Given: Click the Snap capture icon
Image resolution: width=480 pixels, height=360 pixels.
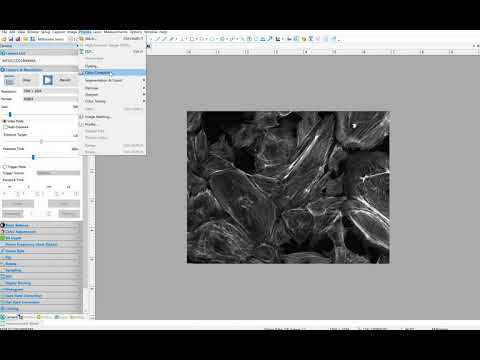Looking at the screenshot, I should pyautogui.click(x=10, y=81).
